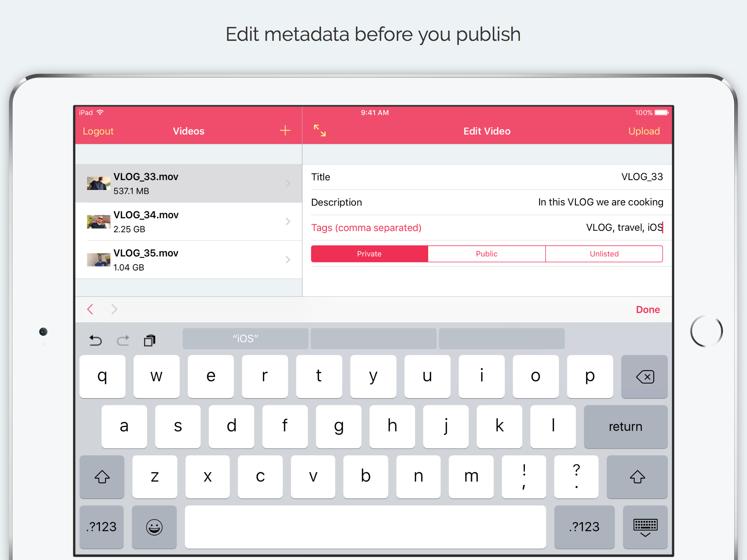
Task: Tap the backspace delete key
Action: point(645,377)
